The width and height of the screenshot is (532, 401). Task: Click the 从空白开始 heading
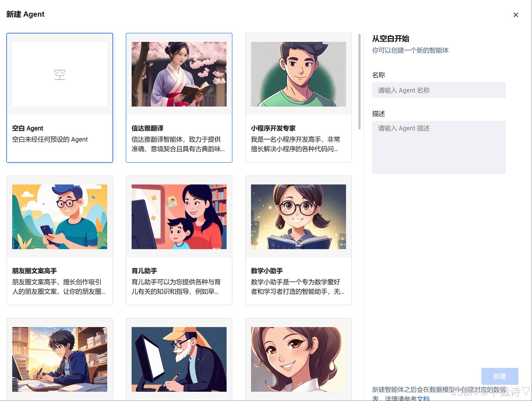coord(391,39)
